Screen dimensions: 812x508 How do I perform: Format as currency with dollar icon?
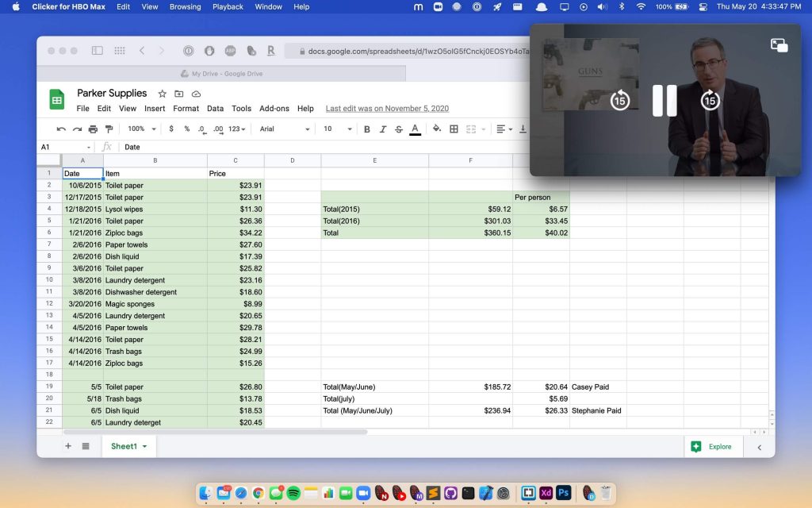pyautogui.click(x=171, y=129)
